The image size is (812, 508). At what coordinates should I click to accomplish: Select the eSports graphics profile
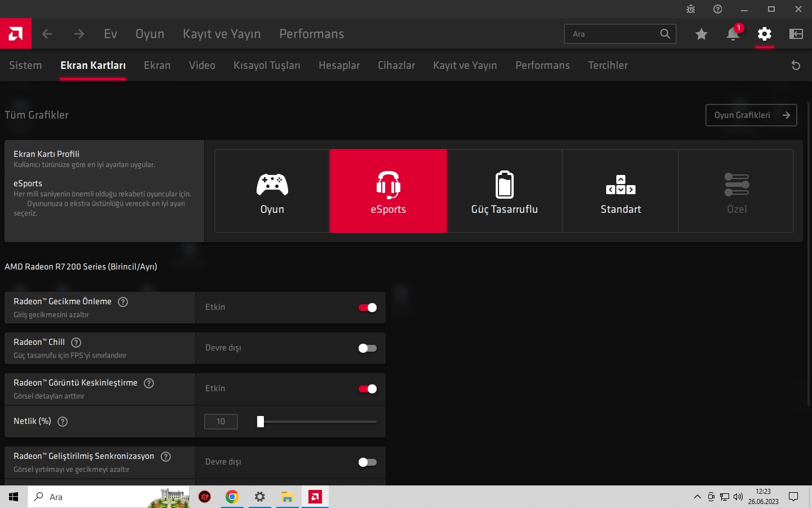tap(389, 191)
